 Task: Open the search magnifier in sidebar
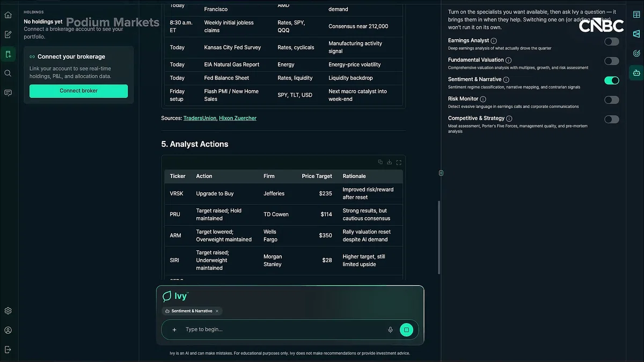coord(8,73)
